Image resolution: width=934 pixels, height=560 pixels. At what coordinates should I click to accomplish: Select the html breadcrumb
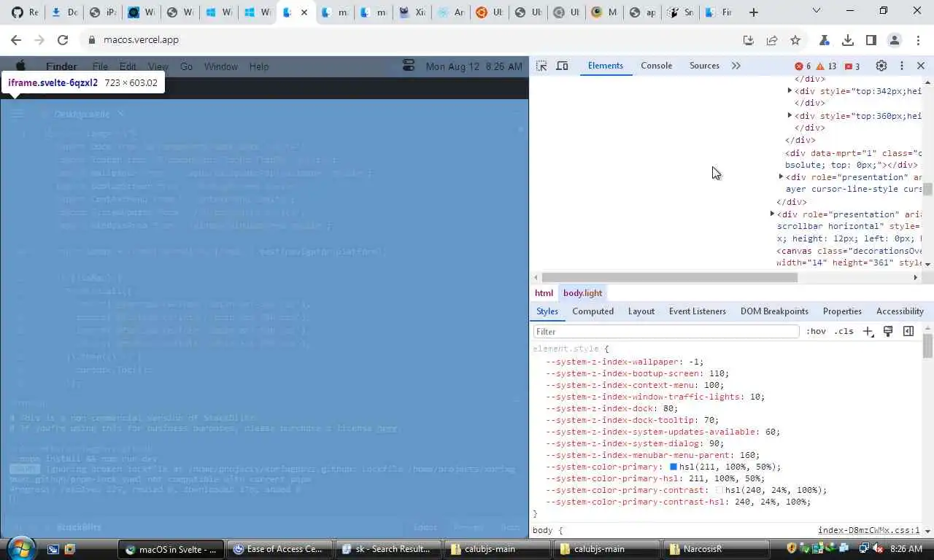coord(544,293)
